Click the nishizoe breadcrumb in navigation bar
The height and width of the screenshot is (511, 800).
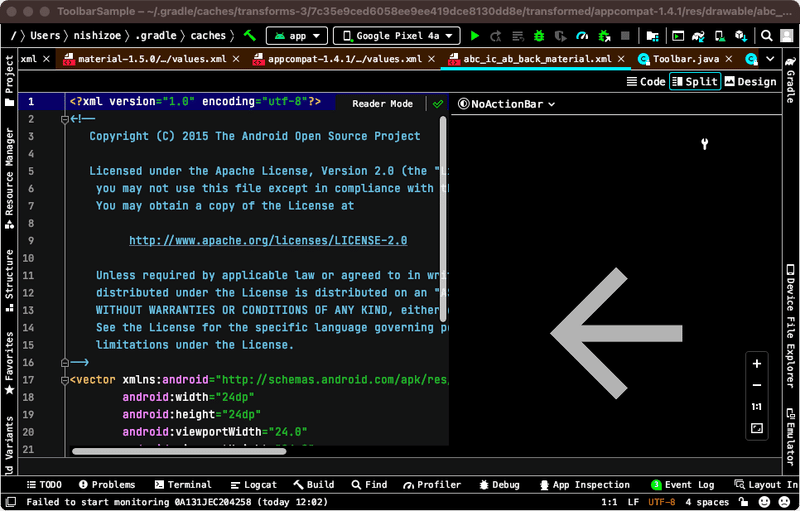[x=97, y=36]
